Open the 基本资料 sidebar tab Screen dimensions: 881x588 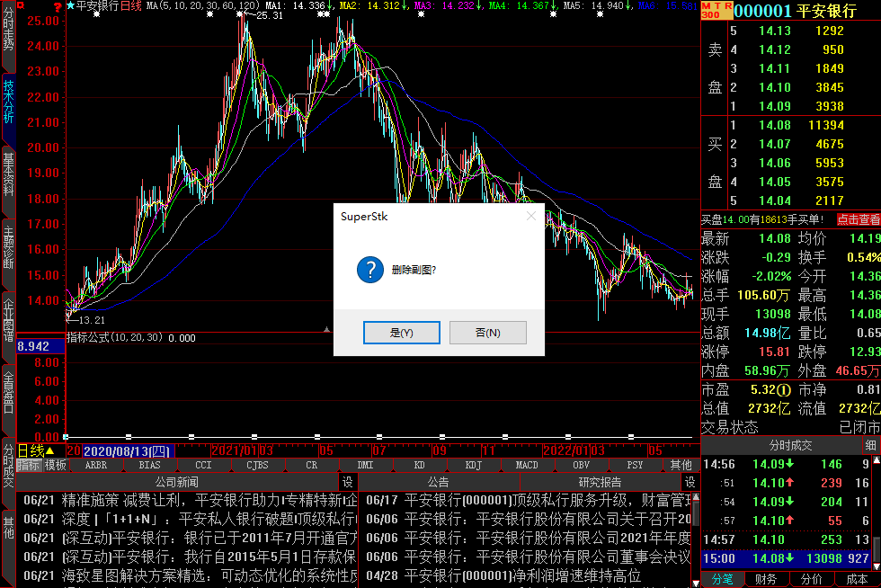8,180
